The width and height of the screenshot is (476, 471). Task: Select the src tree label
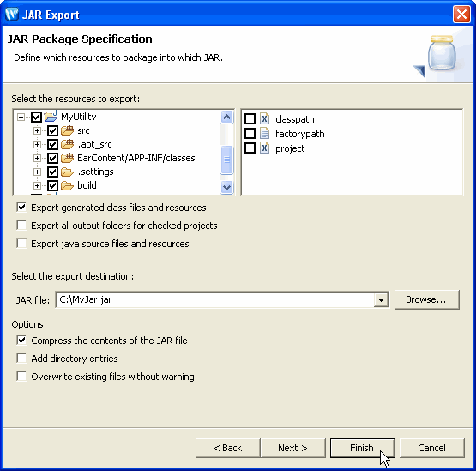coord(83,131)
